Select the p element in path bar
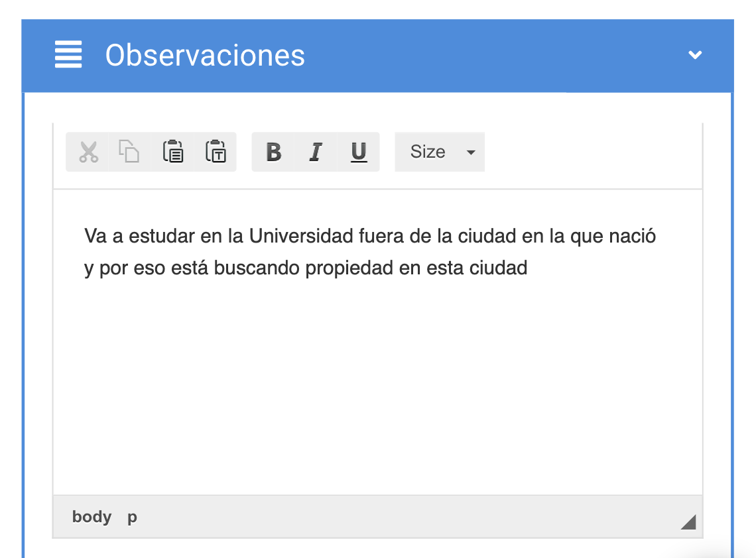 (x=132, y=517)
